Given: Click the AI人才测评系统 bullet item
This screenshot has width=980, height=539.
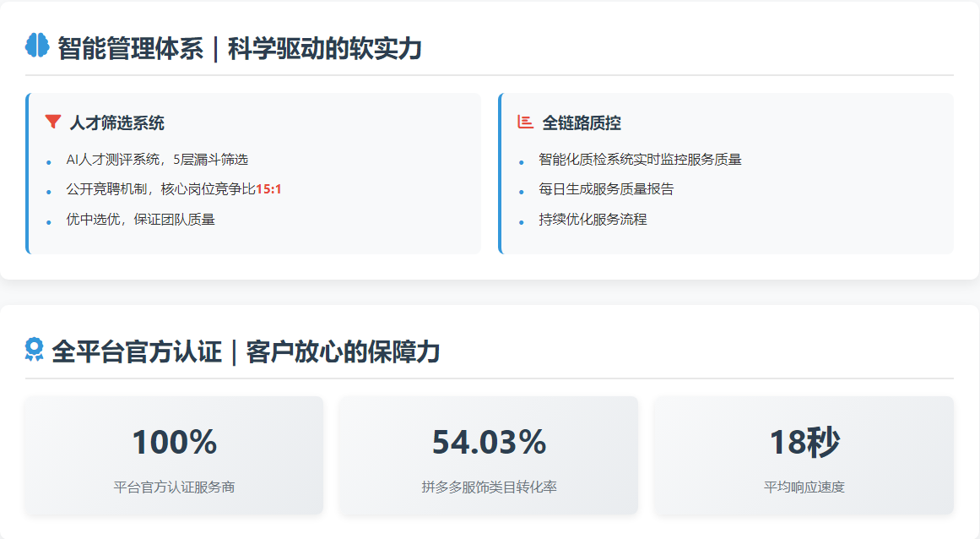Looking at the screenshot, I should (x=157, y=160).
